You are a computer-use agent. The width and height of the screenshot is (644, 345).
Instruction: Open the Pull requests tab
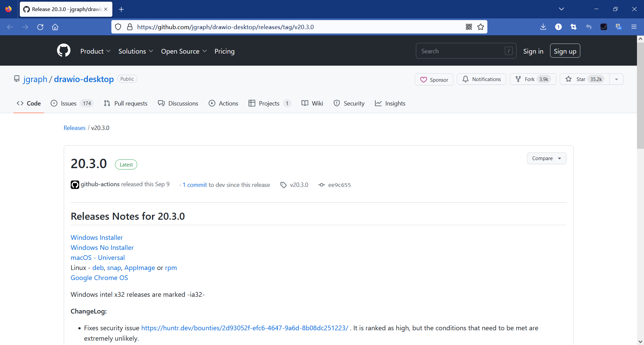coord(126,103)
